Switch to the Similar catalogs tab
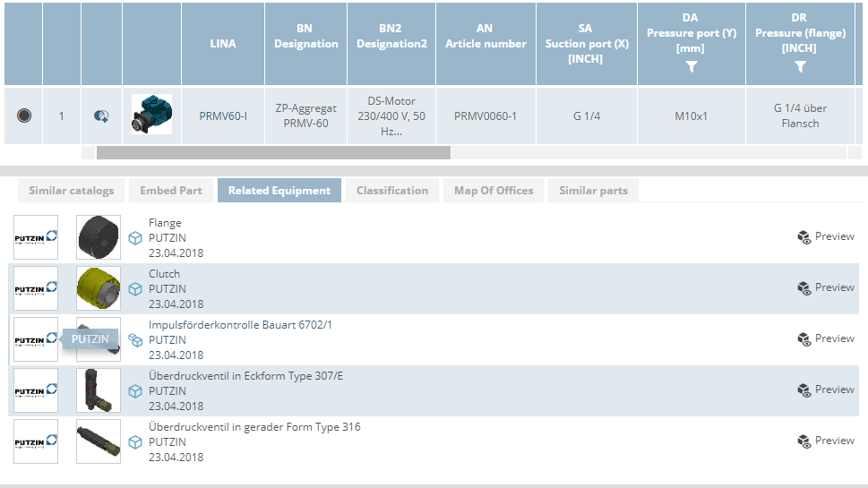This screenshot has width=868, height=488. pyautogui.click(x=72, y=191)
